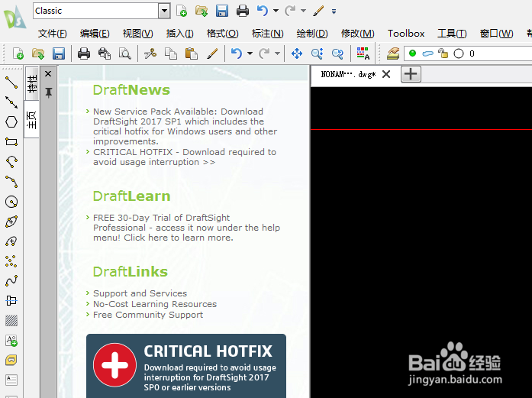
Task: Select the Insert Block tool
Action: (x=11, y=300)
